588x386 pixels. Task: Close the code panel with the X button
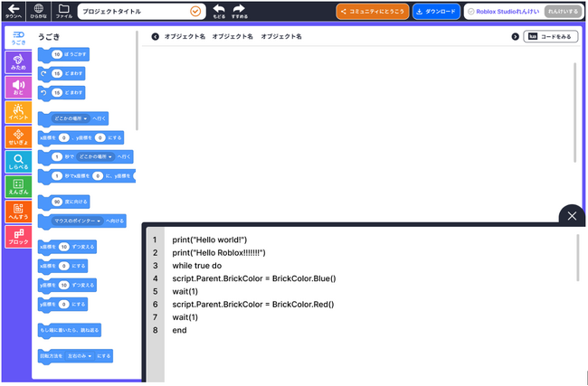click(572, 216)
